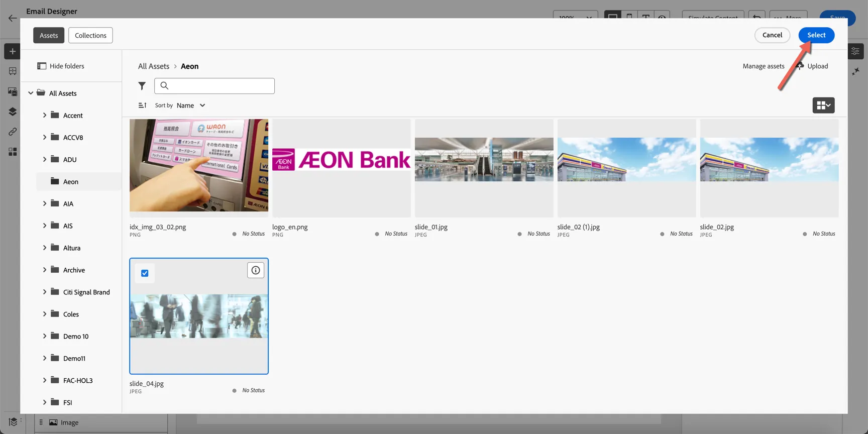The height and width of the screenshot is (434, 868).
Task: Click the Archive folder icon
Action: pyautogui.click(x=55, y=270)
